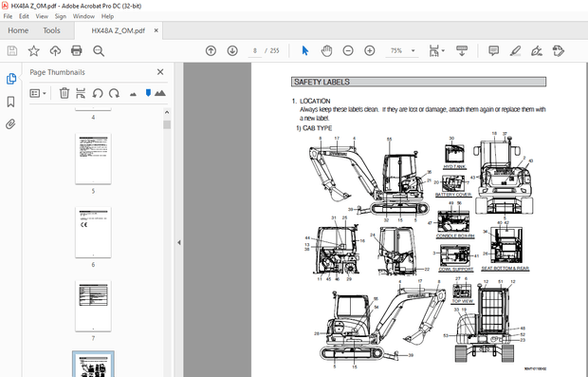The width and height of the screenshot is (588, 377).
Task: Open the fit page options icon
Action: [x=434, y=50]
